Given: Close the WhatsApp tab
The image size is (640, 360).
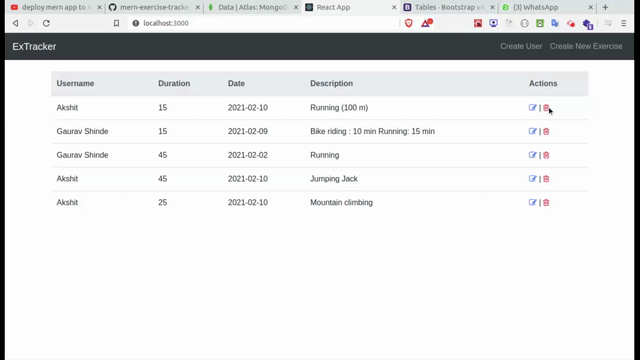Looking at the screenshot, I should 590,7.
